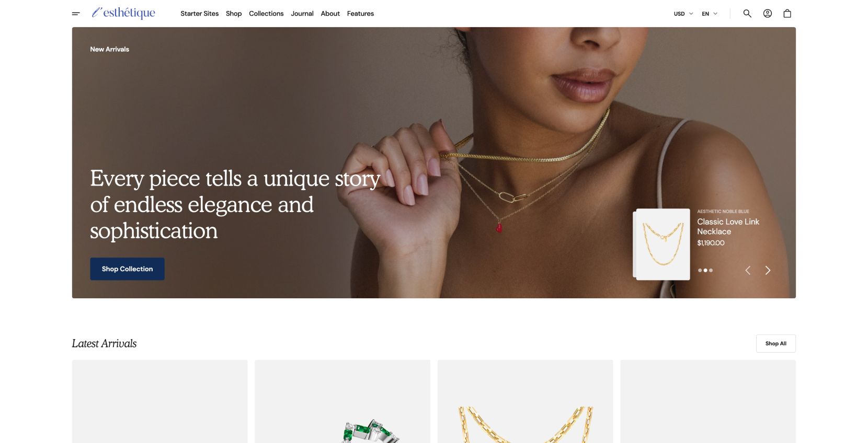This screenshot has width=868, height=443.
Task: Click the Shop Collection button
Action: (127, 269)
